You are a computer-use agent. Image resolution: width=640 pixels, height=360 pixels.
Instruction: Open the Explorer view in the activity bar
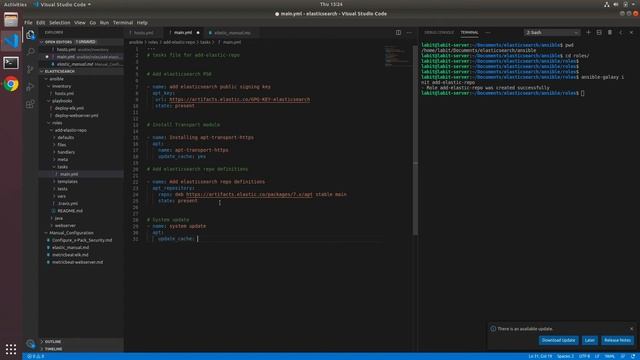point(30,35)
